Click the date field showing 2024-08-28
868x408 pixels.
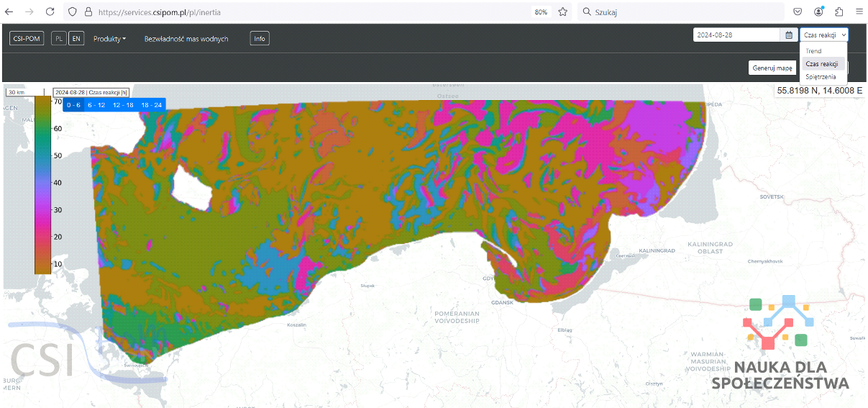(736, 35)
